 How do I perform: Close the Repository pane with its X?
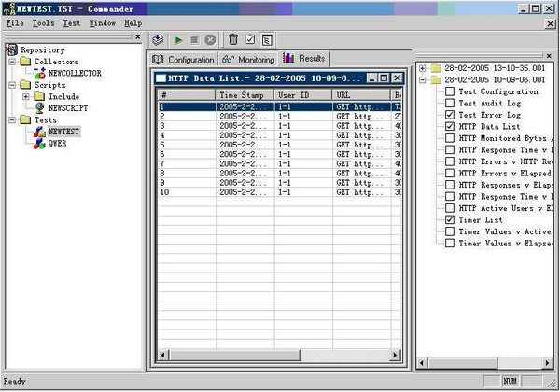click(x=138, y=36)
